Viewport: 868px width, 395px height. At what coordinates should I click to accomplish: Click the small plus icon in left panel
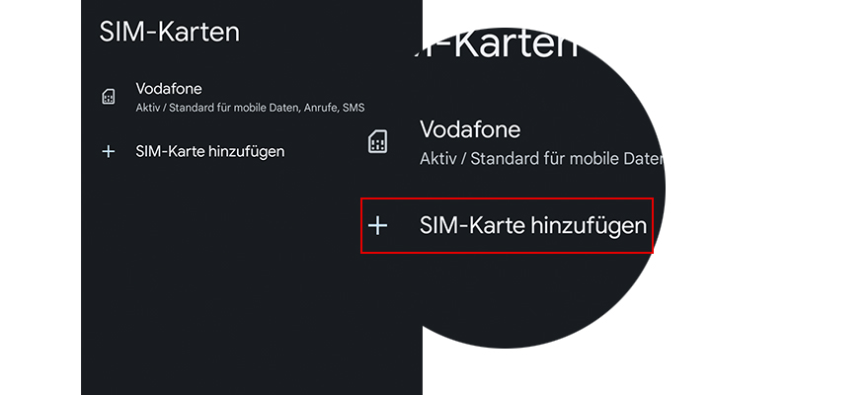click(108, 152)
